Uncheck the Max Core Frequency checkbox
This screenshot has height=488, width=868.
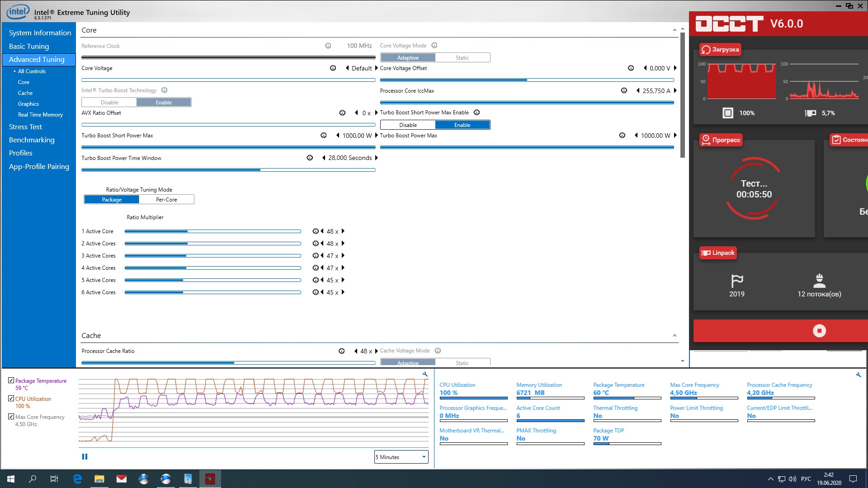[11, 417]
